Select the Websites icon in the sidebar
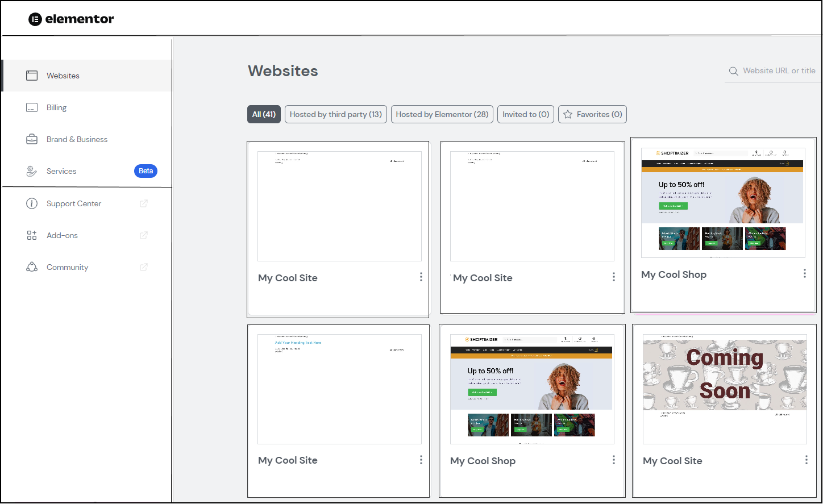This screenshot has height=504, width=823. point(32,75)
